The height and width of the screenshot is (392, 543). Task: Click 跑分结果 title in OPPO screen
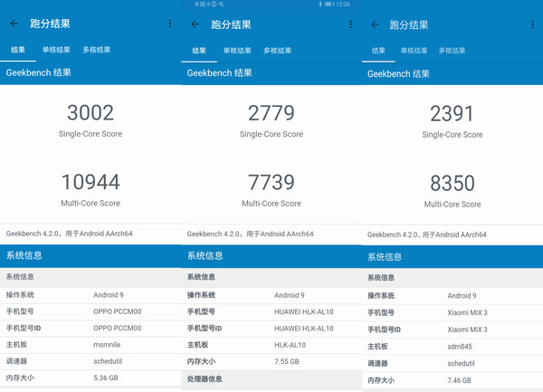tap(50, 24)
